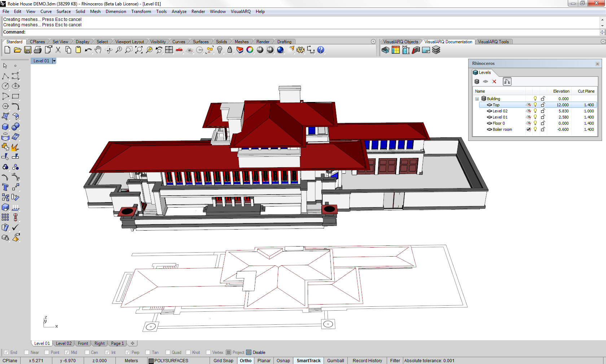
Task: Print using the printer icon
Action: 38,50
